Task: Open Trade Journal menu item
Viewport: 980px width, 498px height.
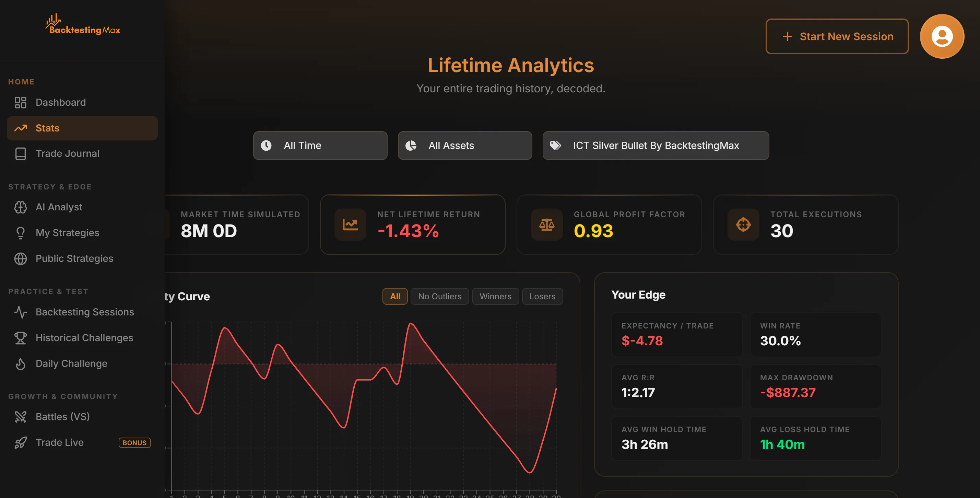Action: tap(82, 153)
